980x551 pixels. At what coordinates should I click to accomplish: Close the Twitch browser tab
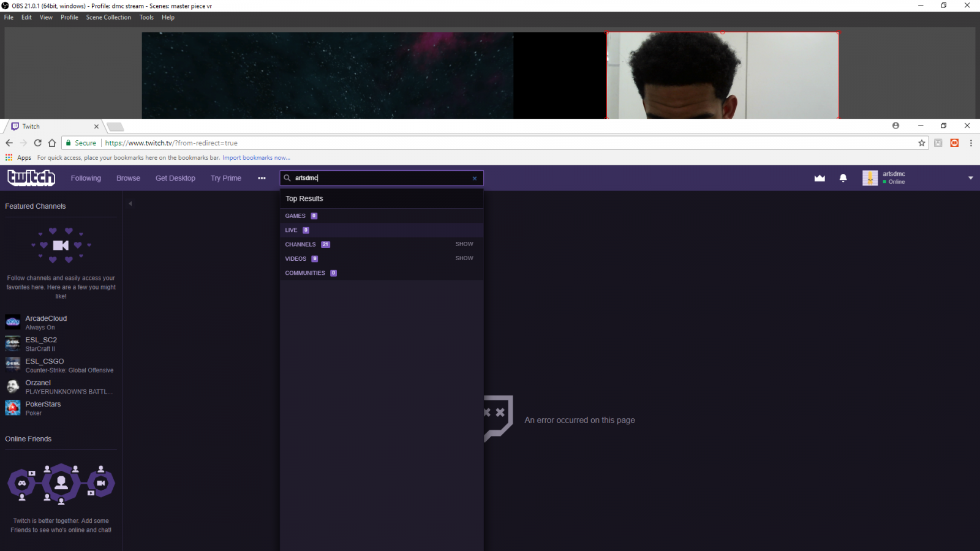pyautogui.click(x=96, y=127)
